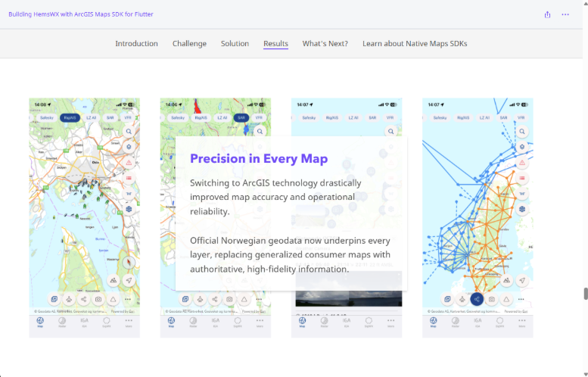Click the search magnifier in route network screenshot
588x377 pixels.
(522, 132)
